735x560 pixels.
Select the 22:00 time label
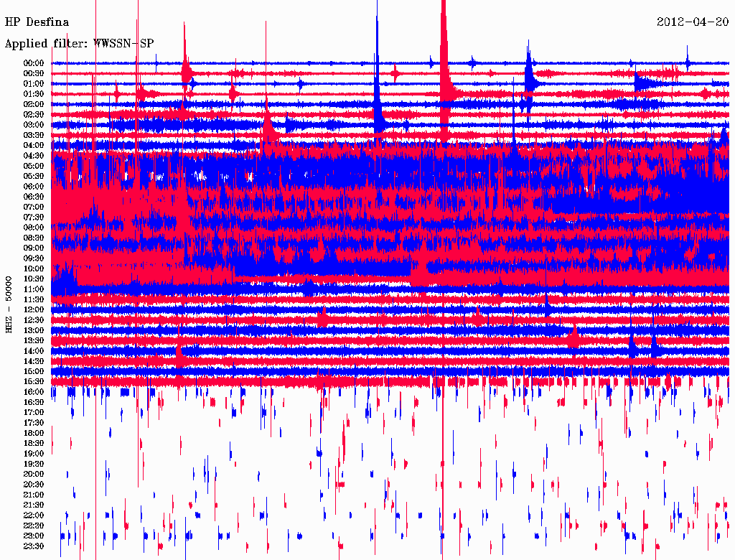click(x=34, y=515)
